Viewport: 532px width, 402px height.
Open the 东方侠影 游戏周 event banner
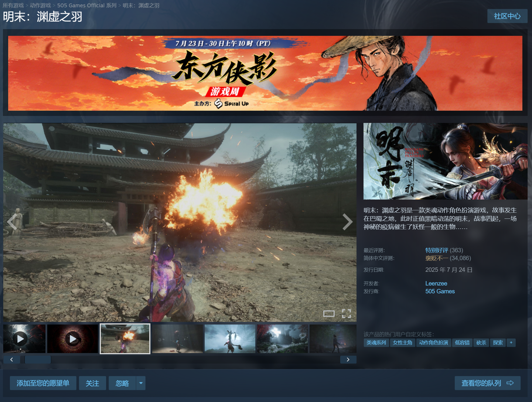click(265, 73)
